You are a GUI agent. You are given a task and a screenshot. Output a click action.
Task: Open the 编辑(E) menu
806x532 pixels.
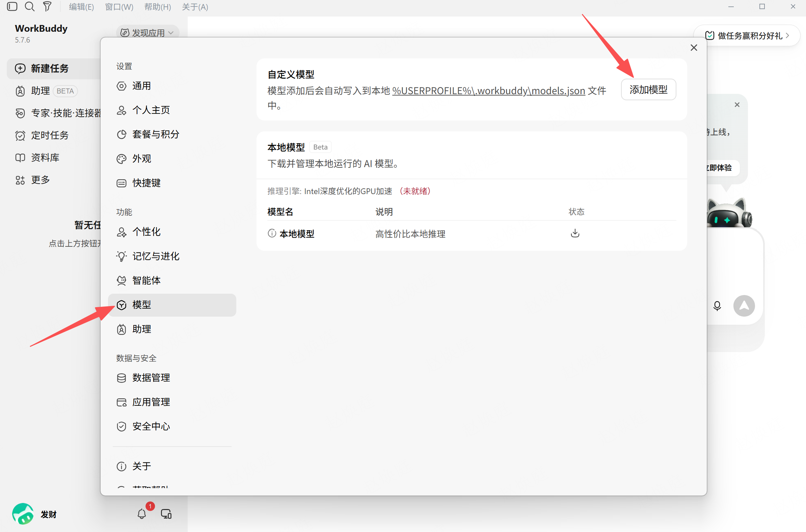(81, 7)
